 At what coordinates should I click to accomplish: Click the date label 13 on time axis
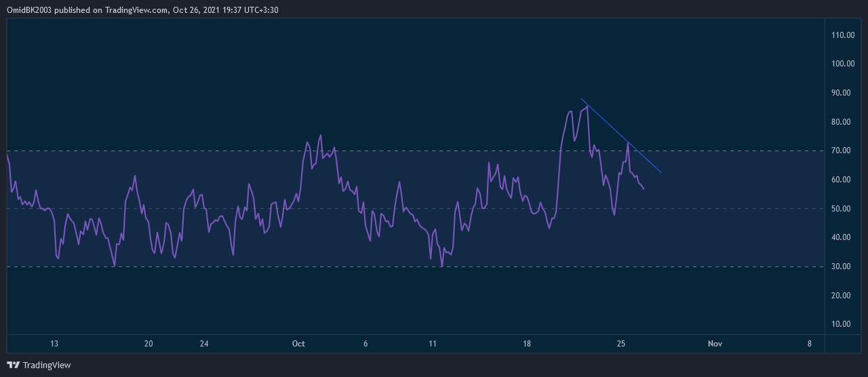(54, 344)
